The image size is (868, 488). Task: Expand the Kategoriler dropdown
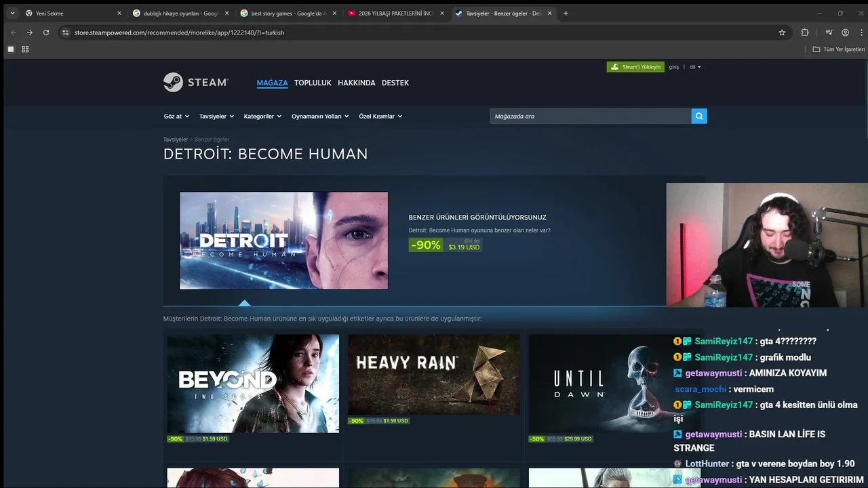click(x=262, y=117)
